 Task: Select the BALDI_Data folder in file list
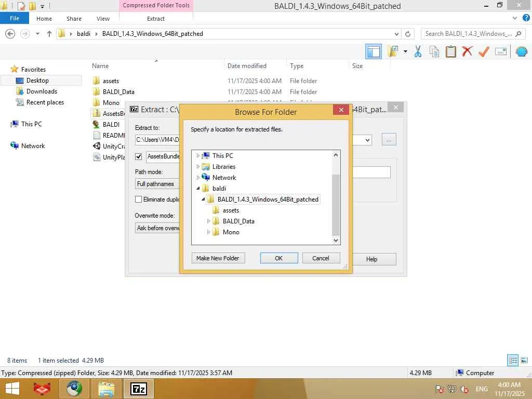118,92
